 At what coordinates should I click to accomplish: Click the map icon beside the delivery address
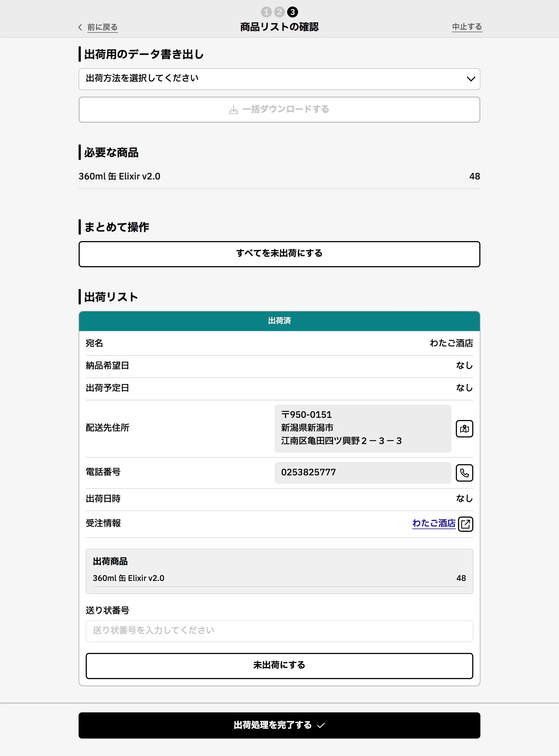click(x=464, y=428)
